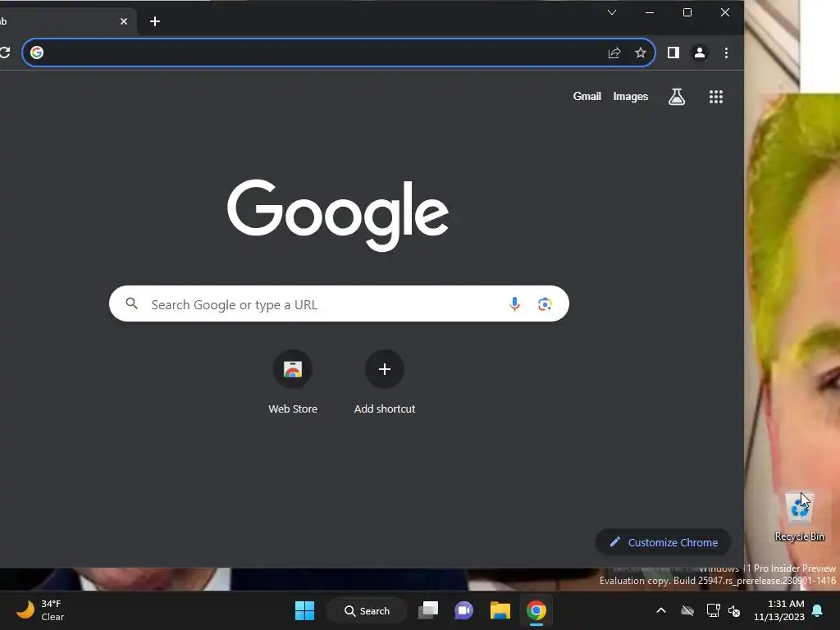Click the Chrome taskbar icon
This screenshot has width=840, height=630.
[x=536, y=610]
